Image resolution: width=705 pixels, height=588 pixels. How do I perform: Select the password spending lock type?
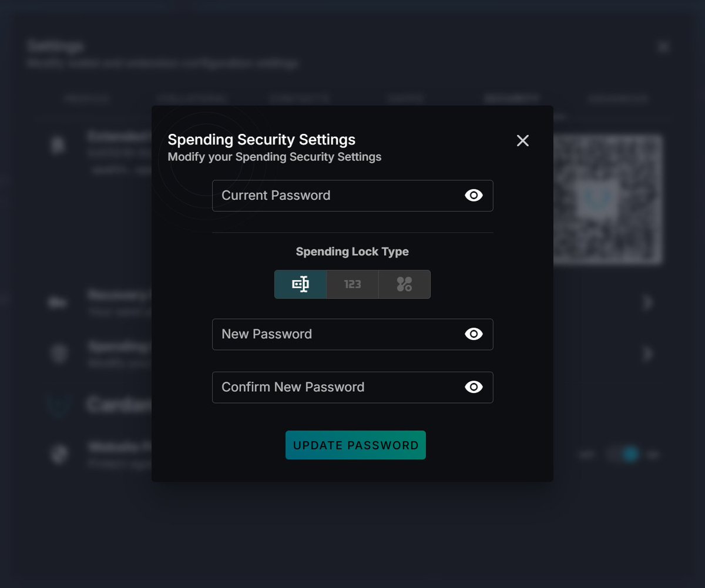tap(301, 284)
